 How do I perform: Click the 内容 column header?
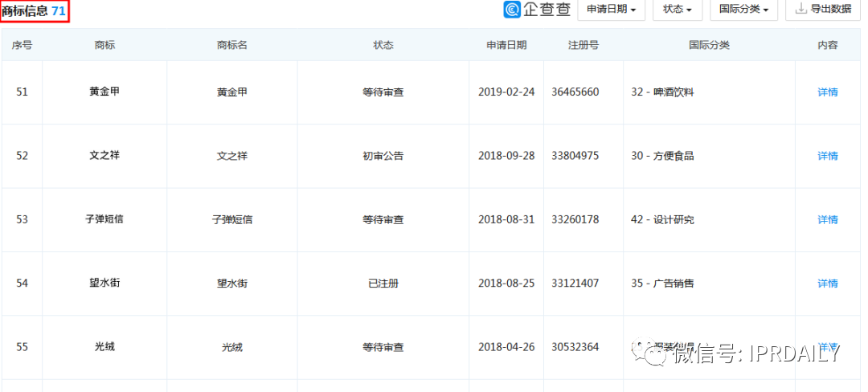828,45
